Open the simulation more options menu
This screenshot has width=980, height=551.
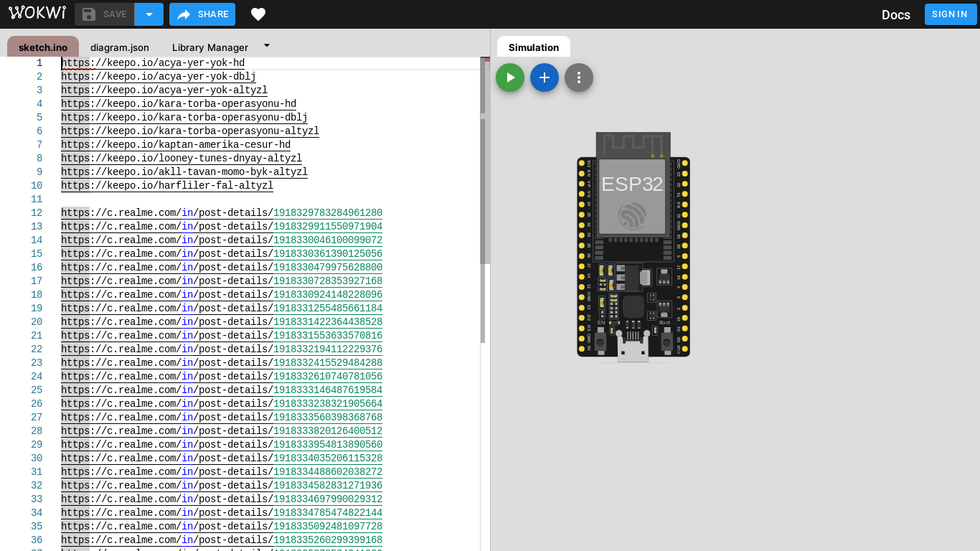click(x=579, y=77)
